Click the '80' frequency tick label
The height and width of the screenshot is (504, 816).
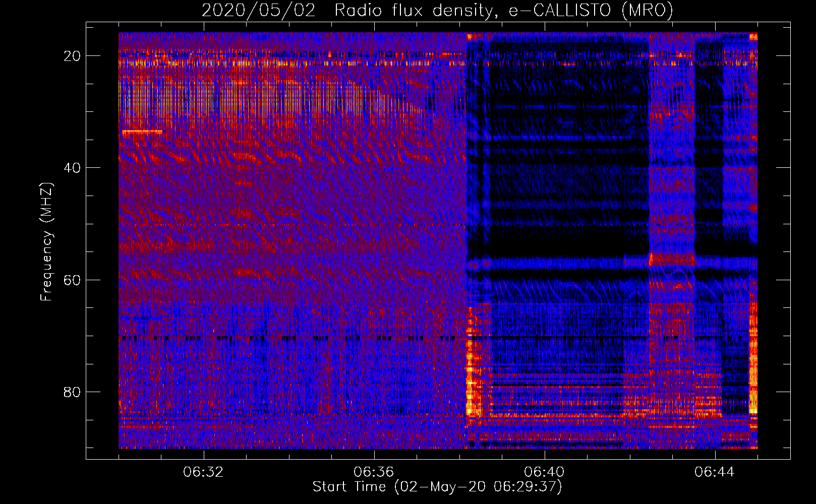click(x=73, y=392)
